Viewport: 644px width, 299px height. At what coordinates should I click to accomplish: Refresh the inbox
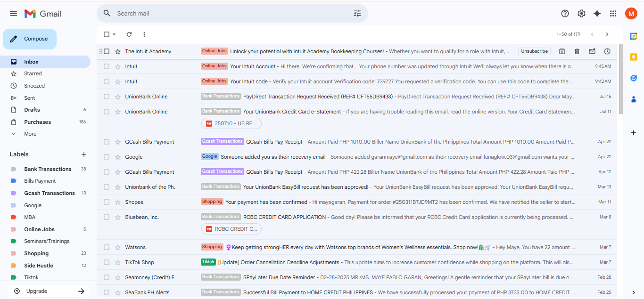click(129, 34)
